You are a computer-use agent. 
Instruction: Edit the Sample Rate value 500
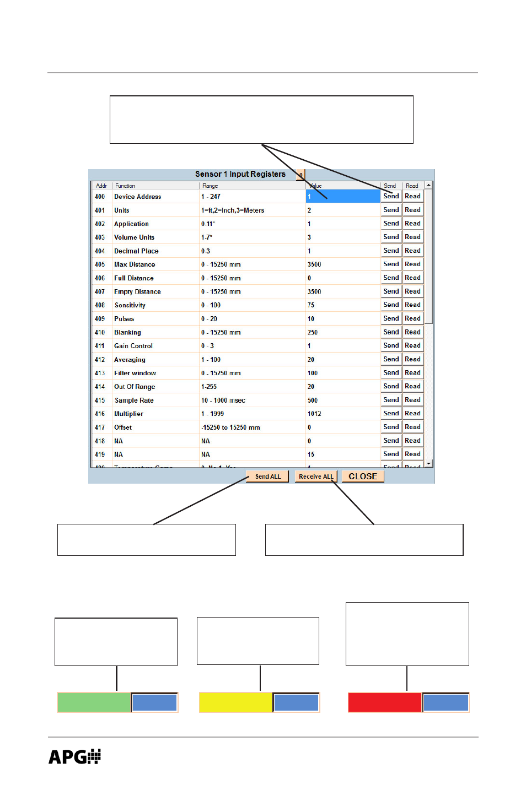pos(343,400)
